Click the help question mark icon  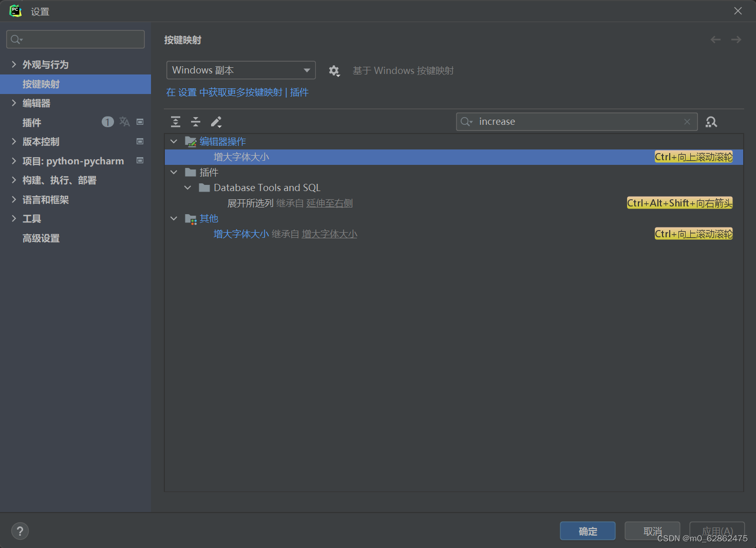20,531
